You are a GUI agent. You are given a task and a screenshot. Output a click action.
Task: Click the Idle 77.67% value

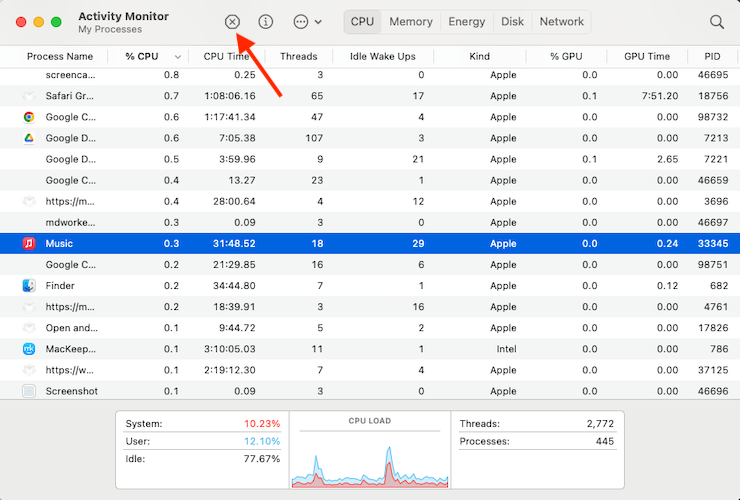(262, 459)
